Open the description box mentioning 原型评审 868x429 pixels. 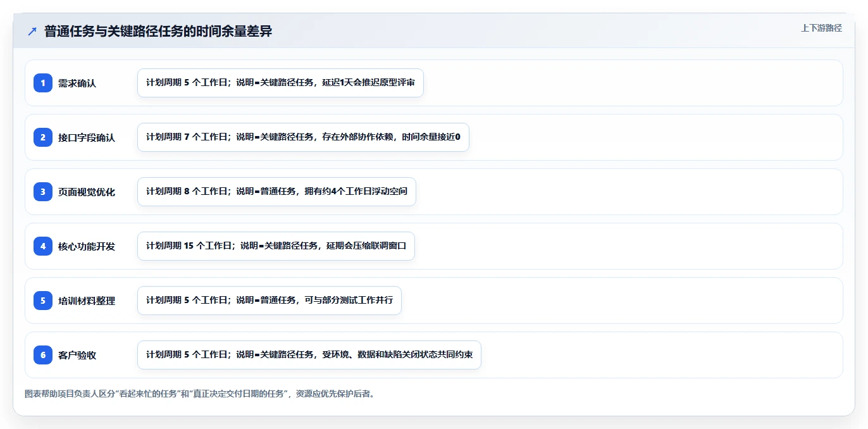pos(280,83)
